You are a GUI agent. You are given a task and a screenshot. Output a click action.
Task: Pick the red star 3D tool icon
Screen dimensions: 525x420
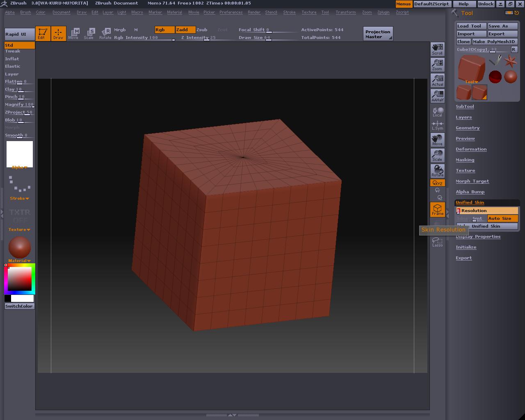tap(511, 61)
